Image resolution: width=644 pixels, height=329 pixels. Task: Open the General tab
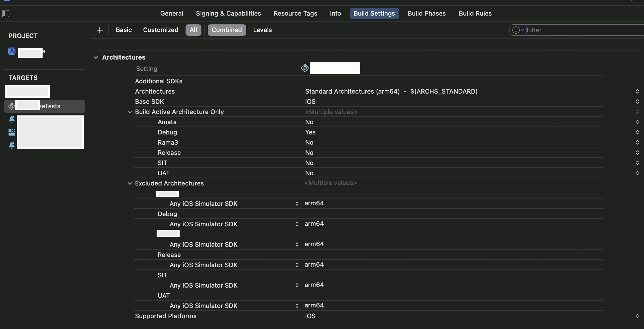(x=172, y=13)
